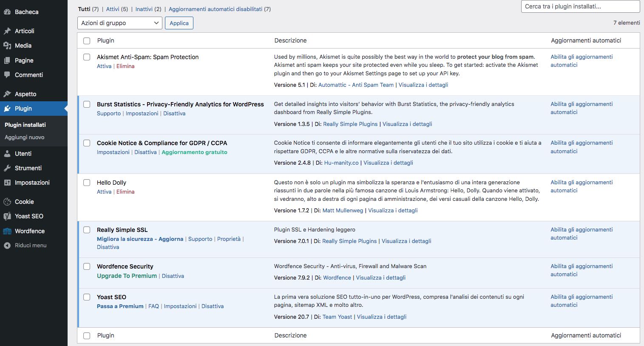
Task: Select the Really Simple SSL checkbox
Action: [87, 230]
